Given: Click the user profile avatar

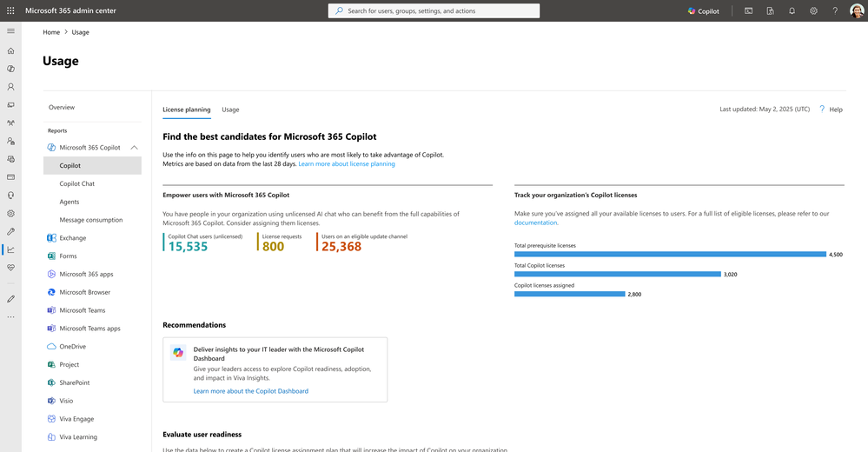Looking at the screenshot, I should click(x=857, y=10).
